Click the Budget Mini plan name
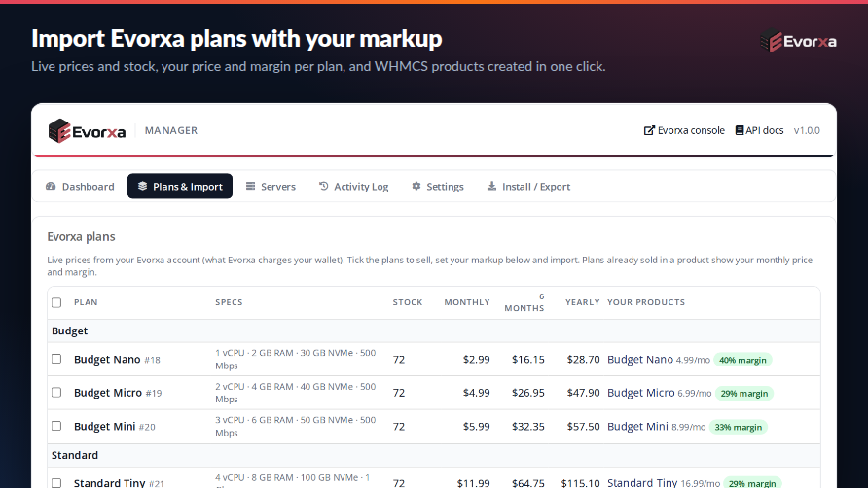The width and height of the screenshot is (868, 488). pos(105,427)
